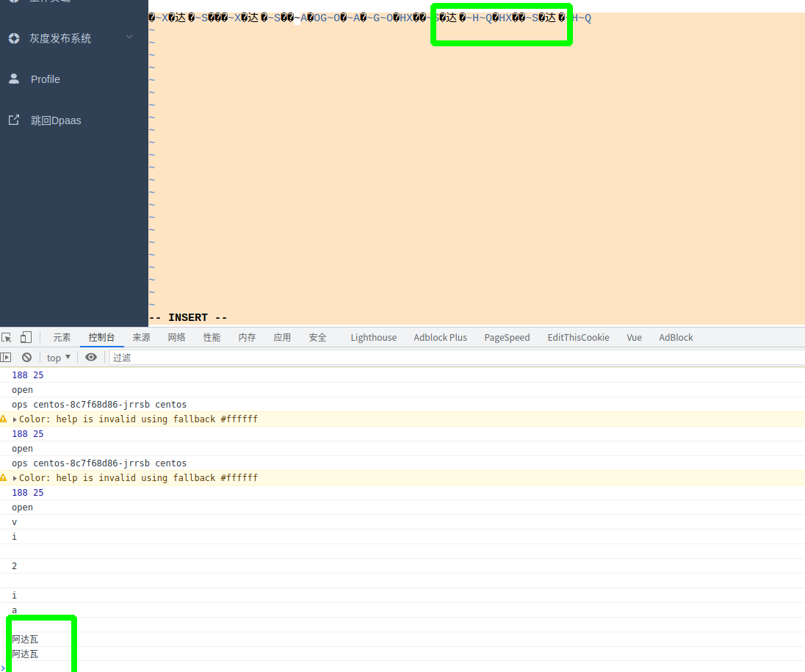
Task: Toggle the device toolbar icon
Action: (25, 337)
